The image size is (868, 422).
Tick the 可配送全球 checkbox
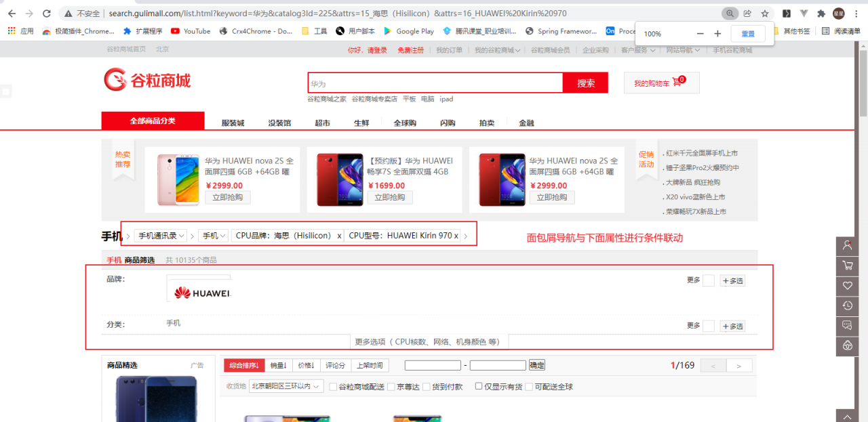[529, 386]
